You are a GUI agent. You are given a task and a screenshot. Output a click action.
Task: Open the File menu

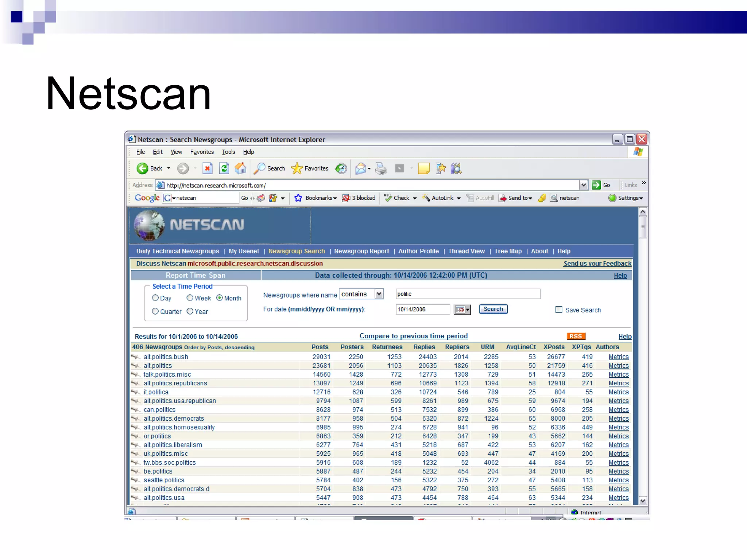coord(140,152)
